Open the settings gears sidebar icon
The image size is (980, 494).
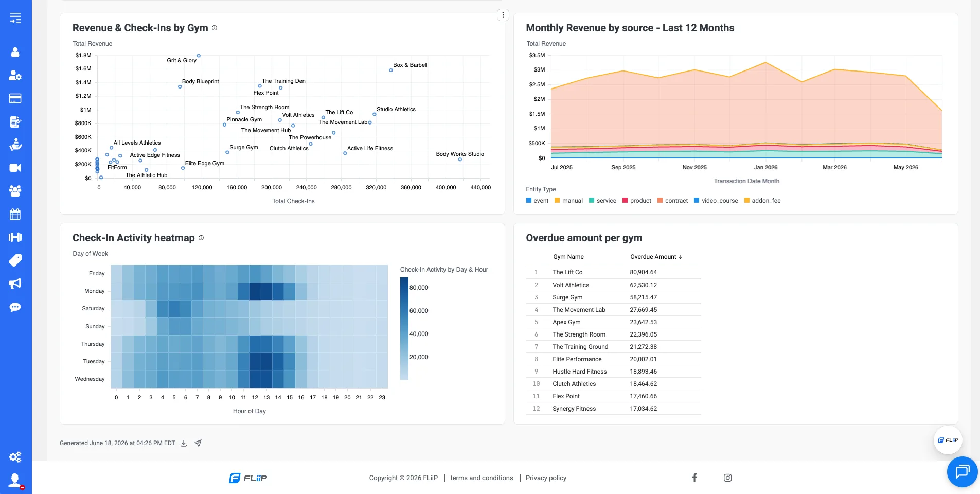point(15,457)
